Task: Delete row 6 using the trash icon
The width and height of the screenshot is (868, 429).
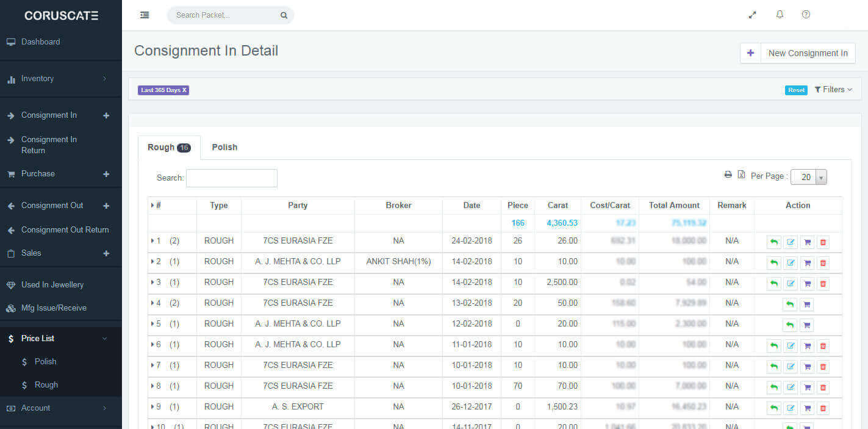Action: pyautogui.click(x=823, y=346)
